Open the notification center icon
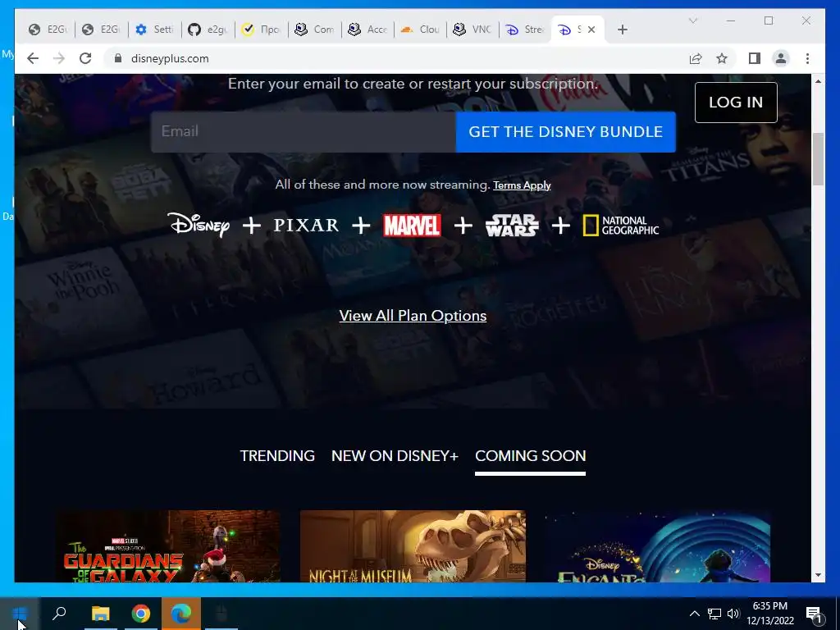The height and width of the screenshot is (630, 840). coord(814,614)
